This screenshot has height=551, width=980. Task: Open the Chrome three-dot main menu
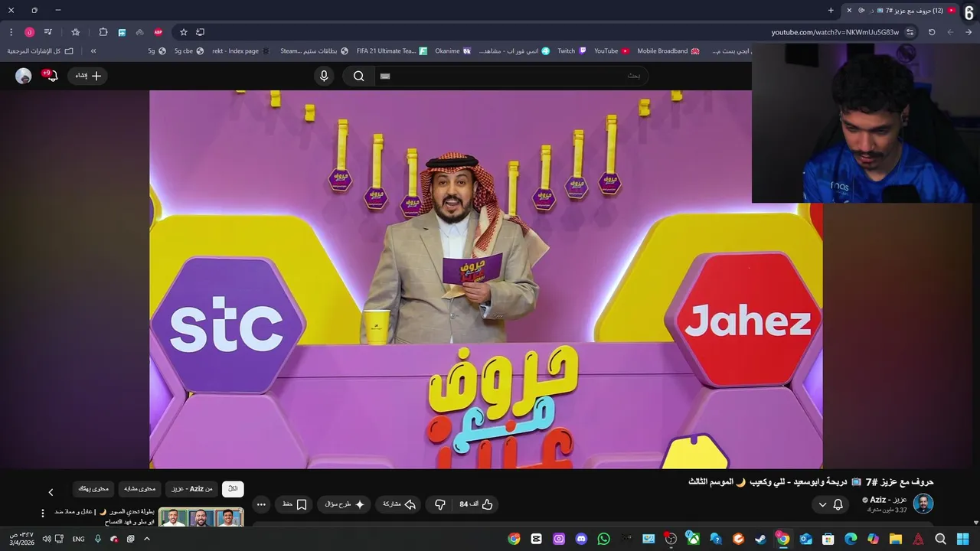[x=11, y=32]
